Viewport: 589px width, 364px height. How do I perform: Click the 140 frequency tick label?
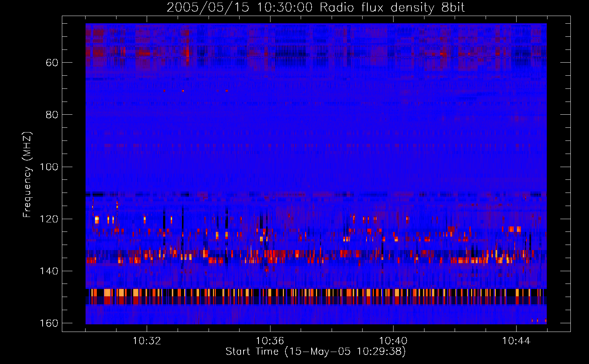click(x=49, y=271)
